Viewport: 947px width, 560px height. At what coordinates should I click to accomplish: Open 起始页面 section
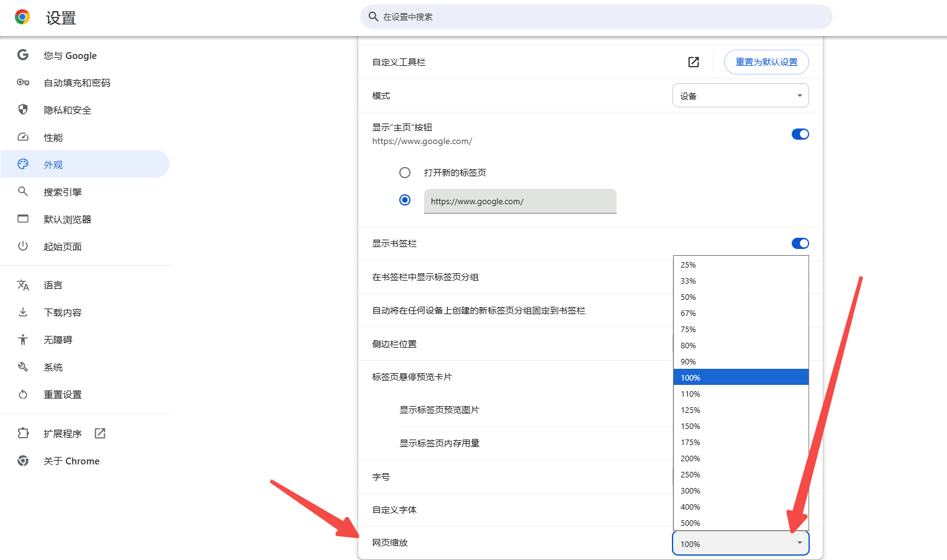pyautogui.click(x=85, y=246)
